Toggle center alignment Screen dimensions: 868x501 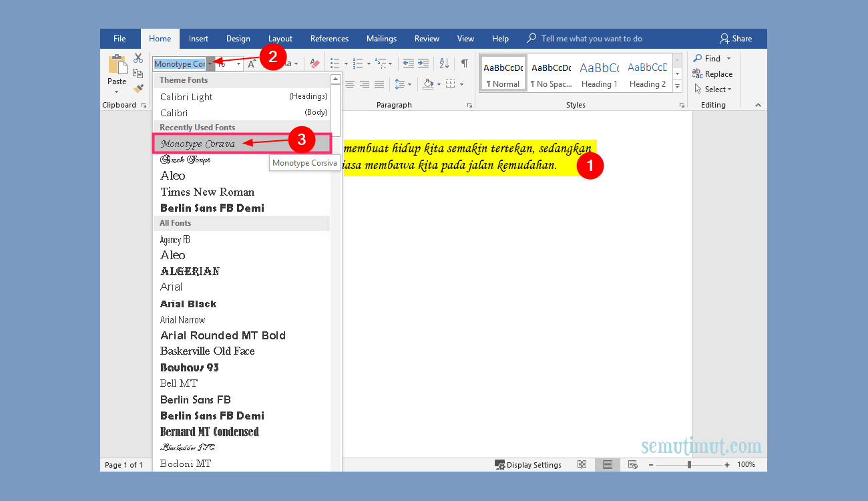351,84
